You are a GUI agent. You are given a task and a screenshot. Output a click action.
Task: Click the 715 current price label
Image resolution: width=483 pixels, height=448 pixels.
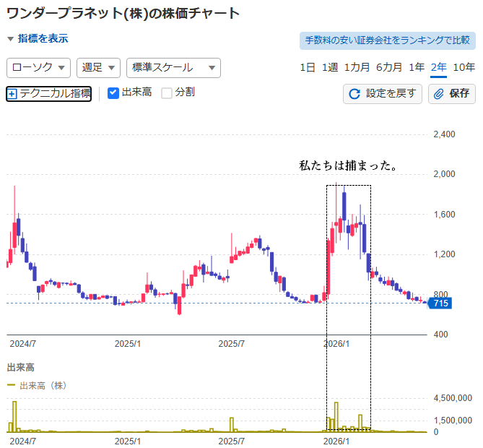(x=440, y=303)
